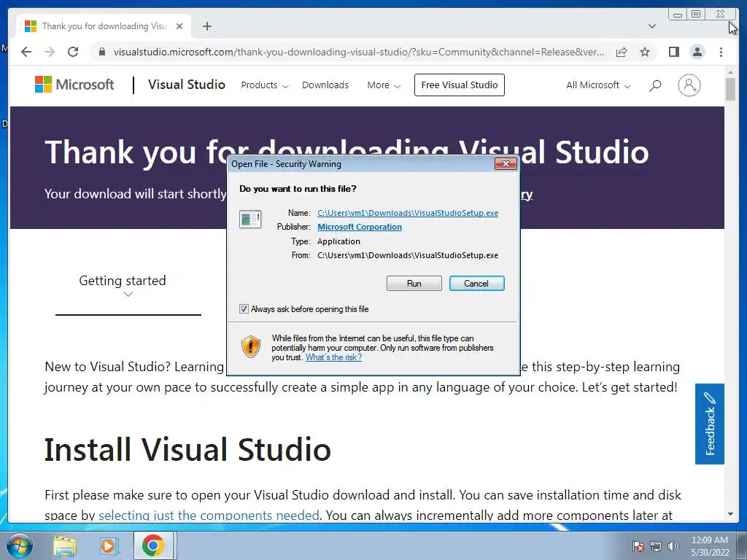Click the padlock site info icon

click(101, 52)
